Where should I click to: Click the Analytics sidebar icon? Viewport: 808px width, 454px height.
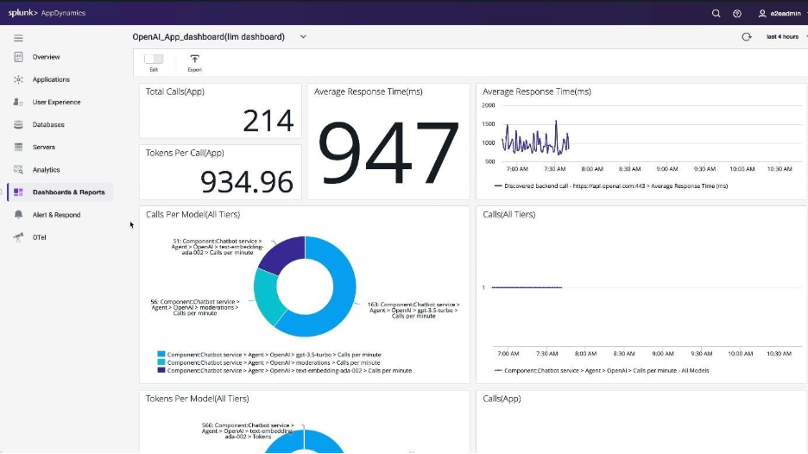pyautogui.click(x=19, y=170)
